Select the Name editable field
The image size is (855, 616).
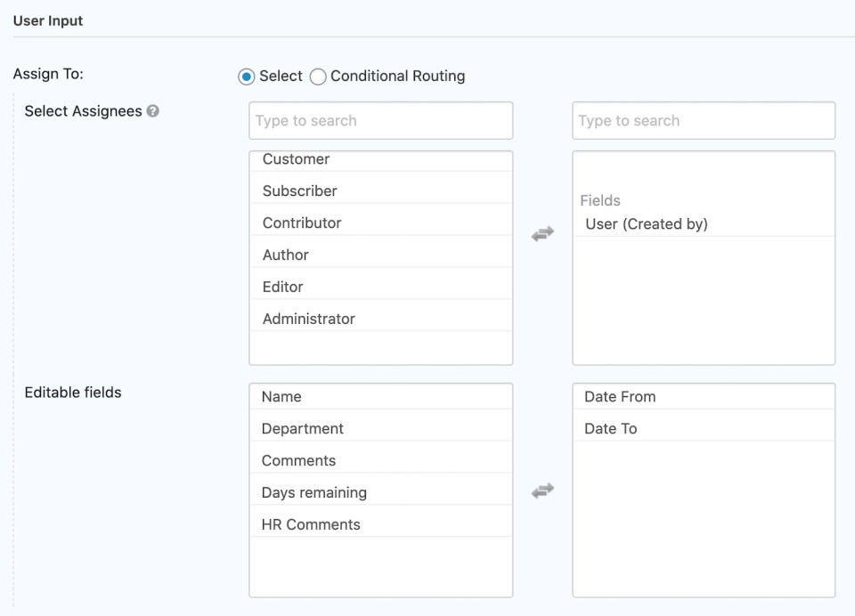coord(281,397)
